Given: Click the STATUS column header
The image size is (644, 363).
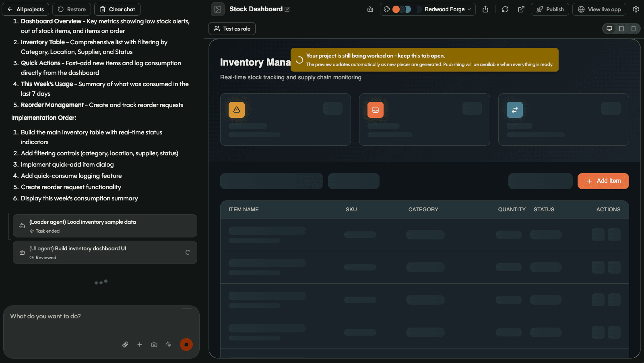Looking at the screenshot, I should [x=544, y=210].
